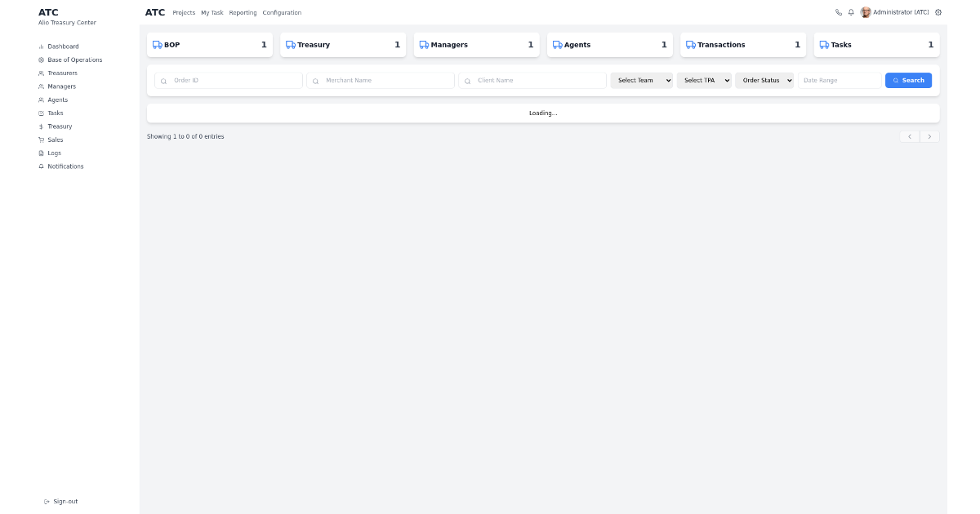980x514 pixels.
Task: Click the Tasks checklist icon in sidebar
Action: click(42, 113)
